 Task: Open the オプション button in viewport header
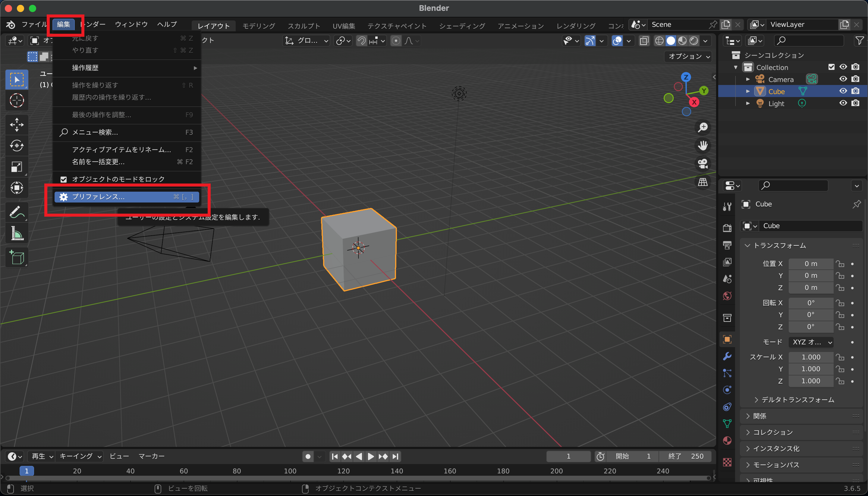689,56
